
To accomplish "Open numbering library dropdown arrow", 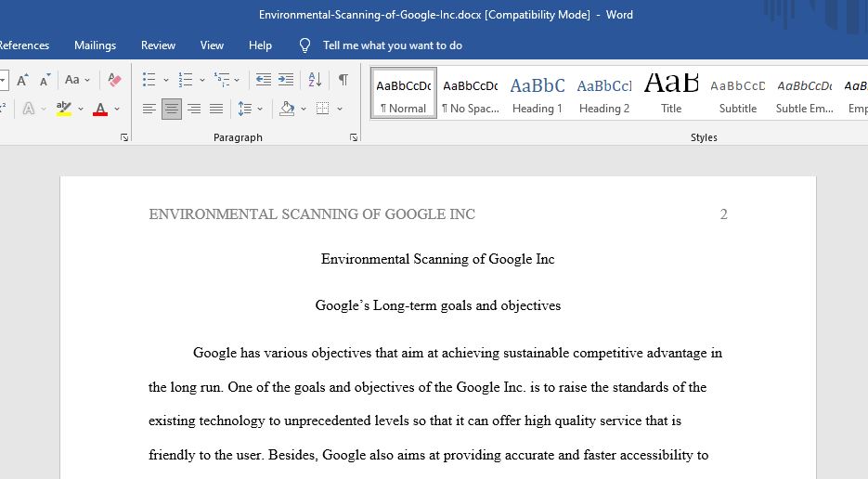I will pyautogui.click(x=202, y=80).
